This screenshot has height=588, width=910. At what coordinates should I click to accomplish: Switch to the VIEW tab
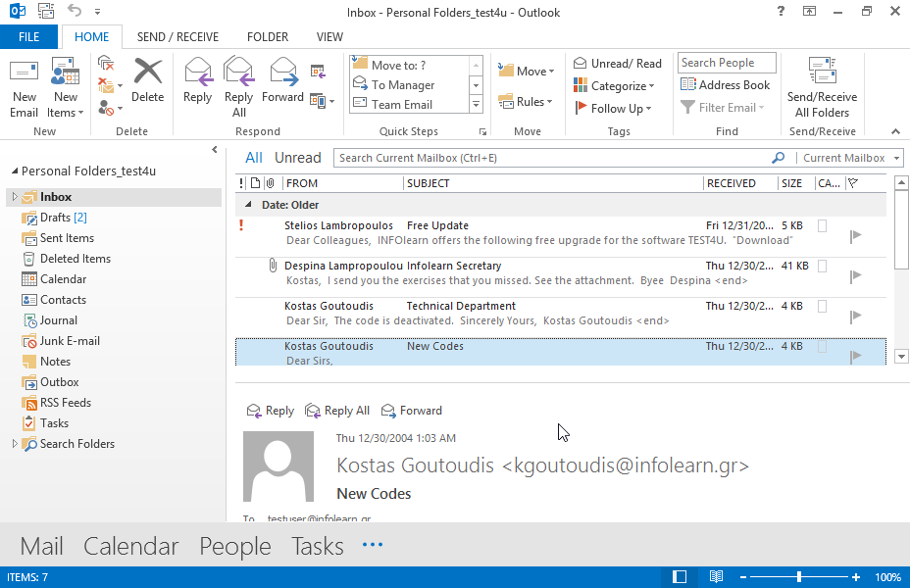[x=329, y=37]
